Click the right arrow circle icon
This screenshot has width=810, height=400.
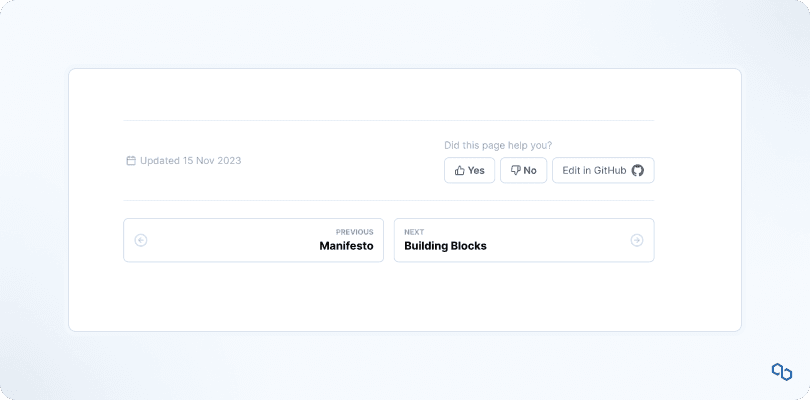(637, 240)
